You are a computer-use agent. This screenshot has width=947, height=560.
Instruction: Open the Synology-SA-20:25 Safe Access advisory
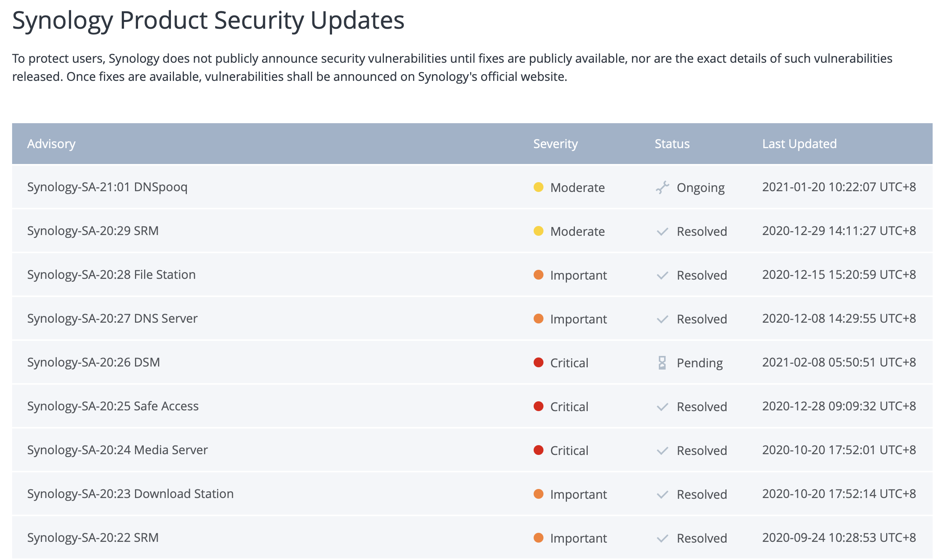pos(113,406)
